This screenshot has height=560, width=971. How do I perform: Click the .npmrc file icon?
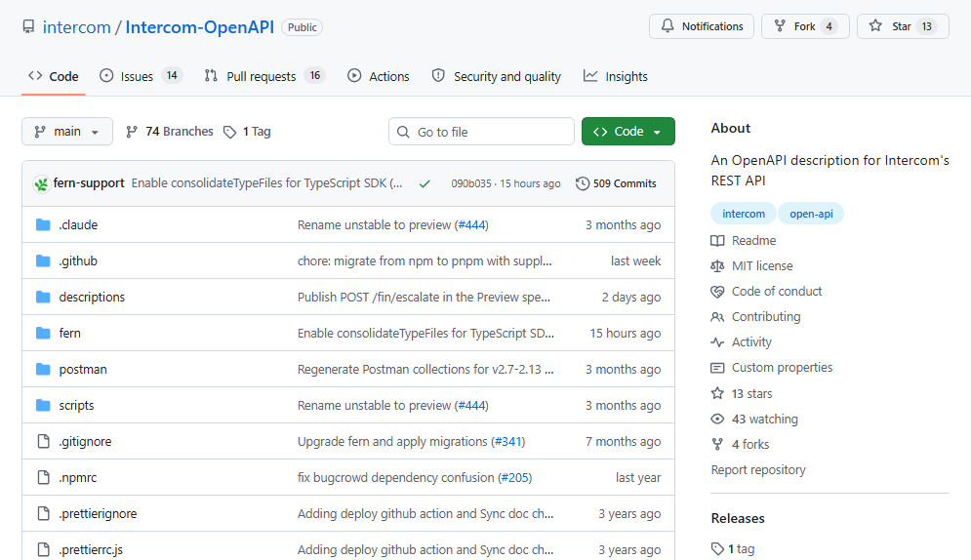pos(43,478)
